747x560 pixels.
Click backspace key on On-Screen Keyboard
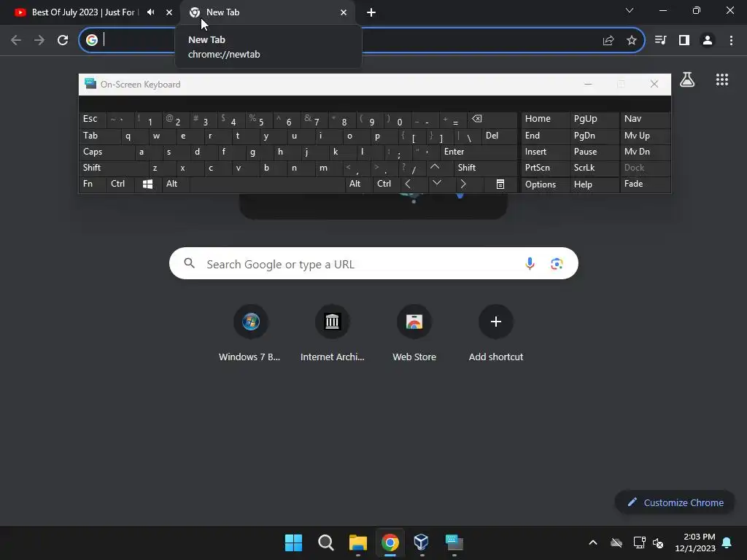[x=492, y=120]
